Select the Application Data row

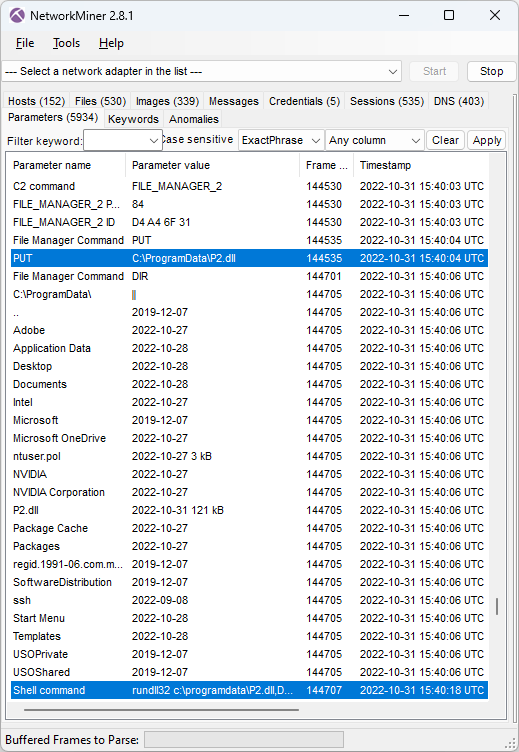click(x=249, y=348)
